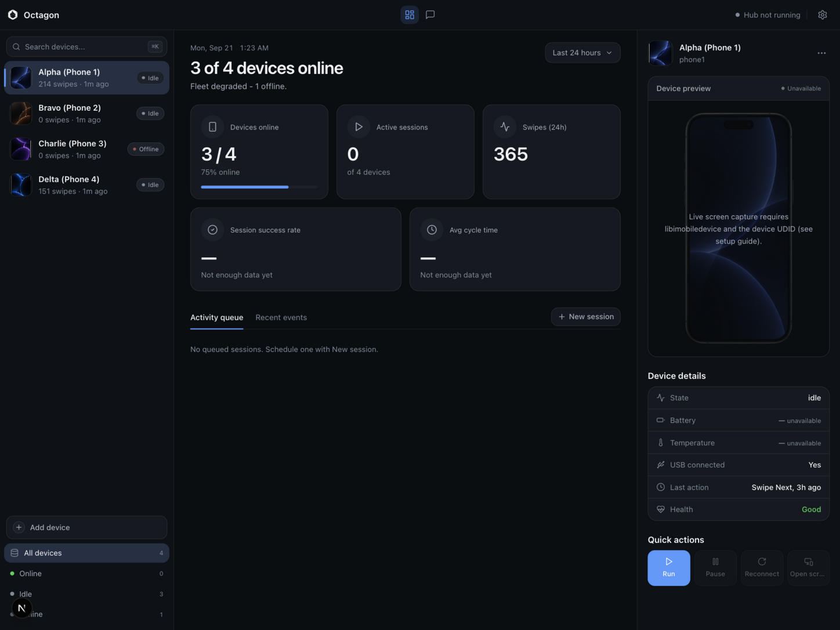
Task: Click the 3 of 4 devices online heading
Action: point(266,68)
